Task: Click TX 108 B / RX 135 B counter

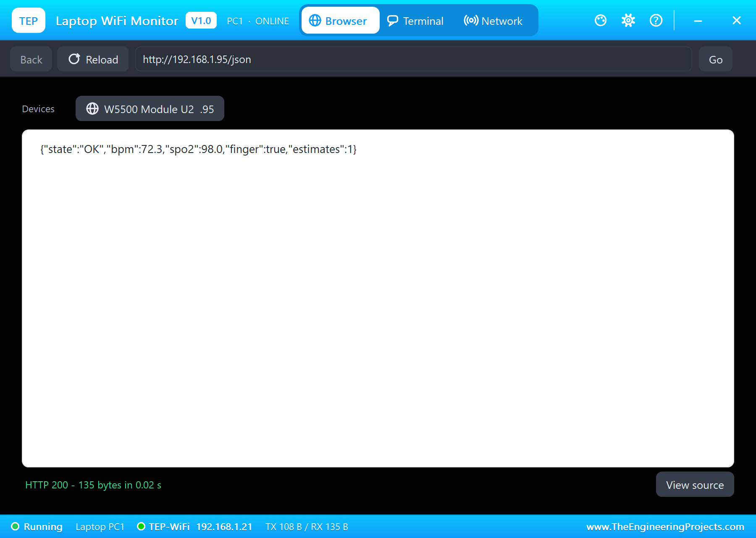Action: click(x=307, y=527)
